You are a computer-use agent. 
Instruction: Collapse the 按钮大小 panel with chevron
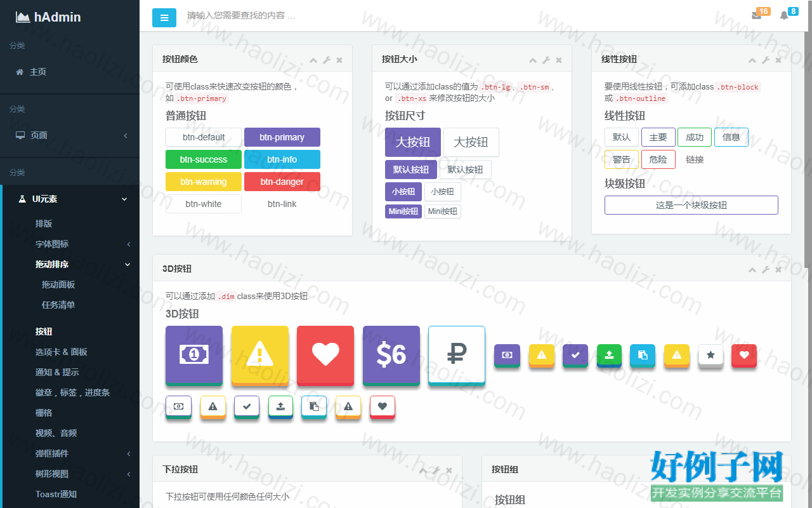533,60
